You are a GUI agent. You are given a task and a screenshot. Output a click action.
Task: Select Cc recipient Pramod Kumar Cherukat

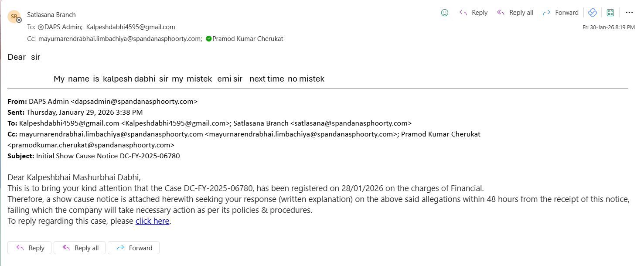(248, 39)
